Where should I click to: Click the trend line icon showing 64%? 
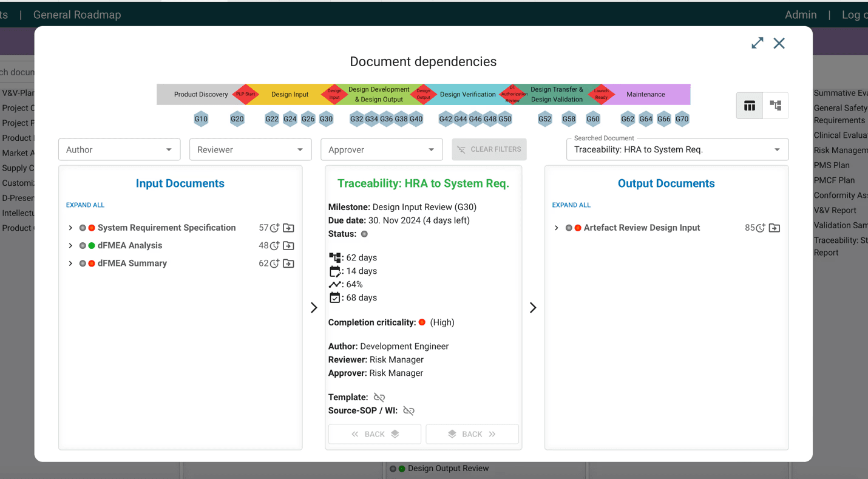[x=334, y=285]
